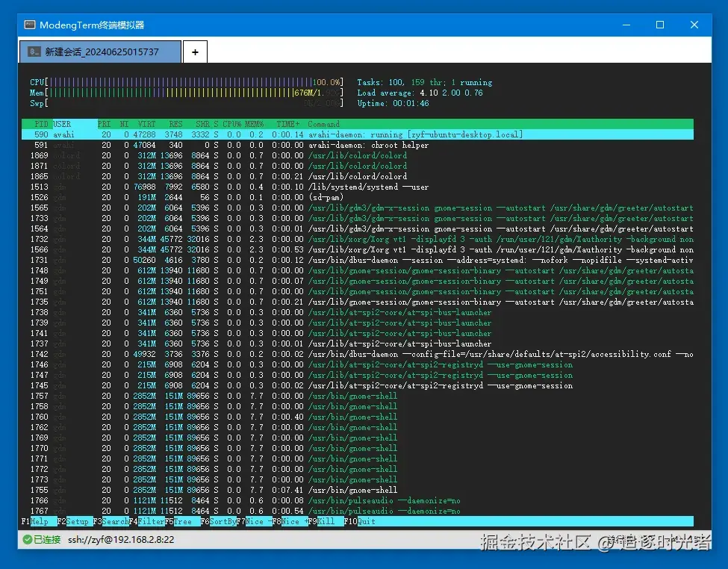Sort by the TIME+ column header
The image size is (728, 569).
point(288,124)
